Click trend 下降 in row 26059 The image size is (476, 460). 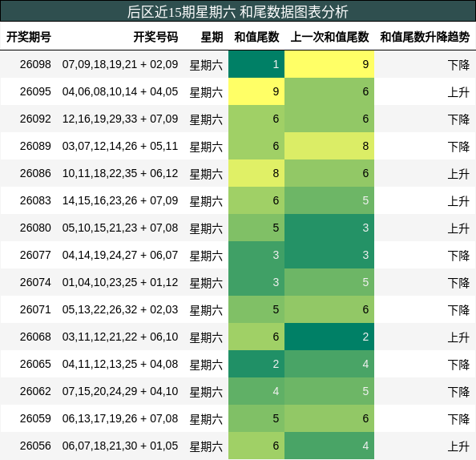point(458,419)
